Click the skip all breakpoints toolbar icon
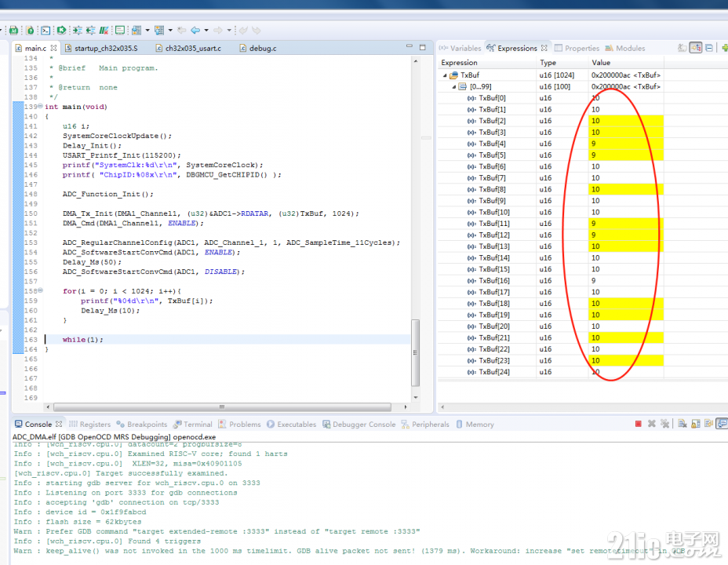 pos(104,30)
